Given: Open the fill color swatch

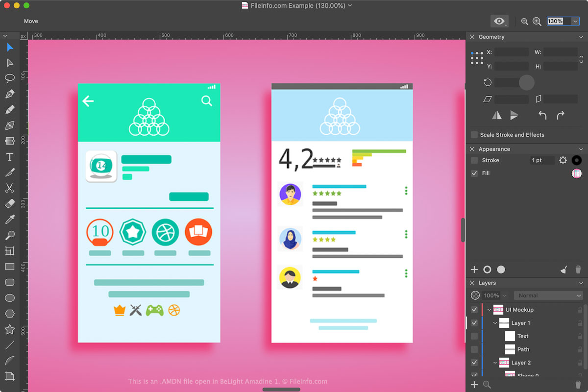Looking at the screenshot, I should click(x=577, y=173).
